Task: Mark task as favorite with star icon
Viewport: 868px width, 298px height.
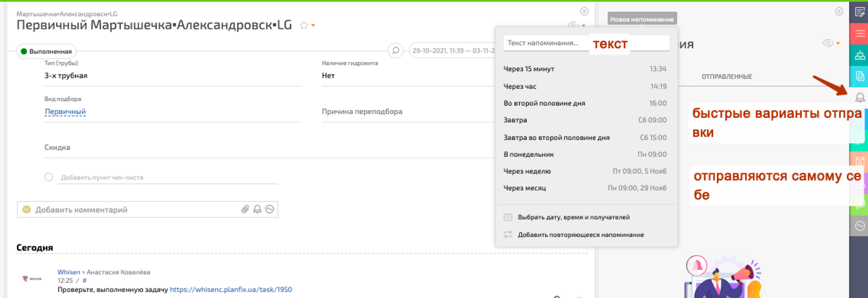Action: [304, 26]
